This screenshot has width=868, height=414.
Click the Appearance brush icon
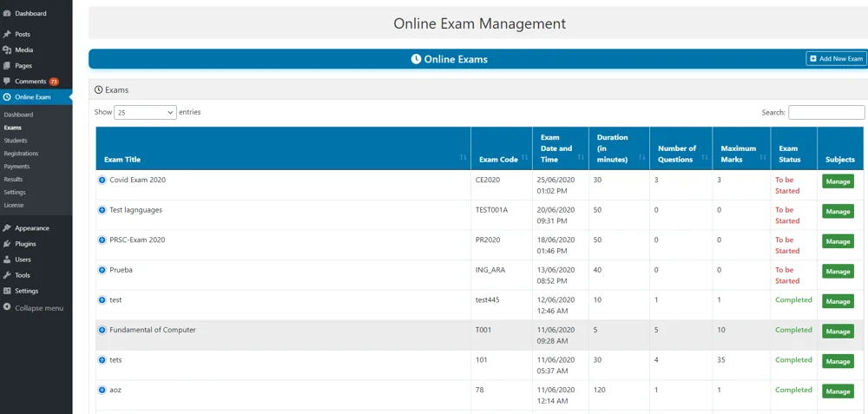pos(7,228)
